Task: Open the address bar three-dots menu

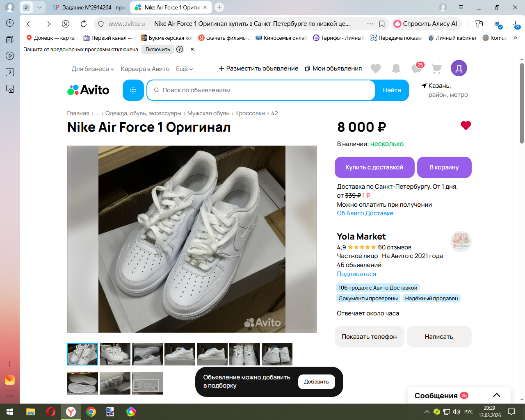Action: 370,24
